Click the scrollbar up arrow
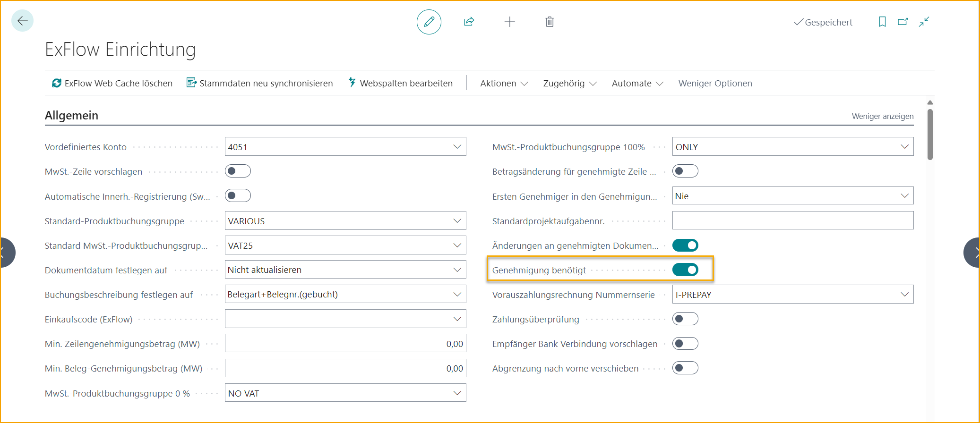Image resolution: width=980 pixels, height=423 pixels. [930, 102]
